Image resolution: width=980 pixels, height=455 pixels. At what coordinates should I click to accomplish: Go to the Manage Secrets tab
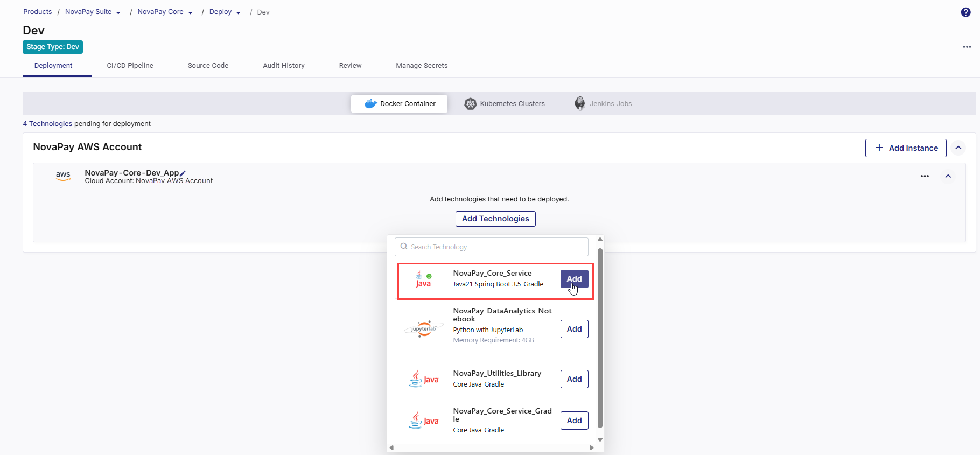(x=421, y=66)
